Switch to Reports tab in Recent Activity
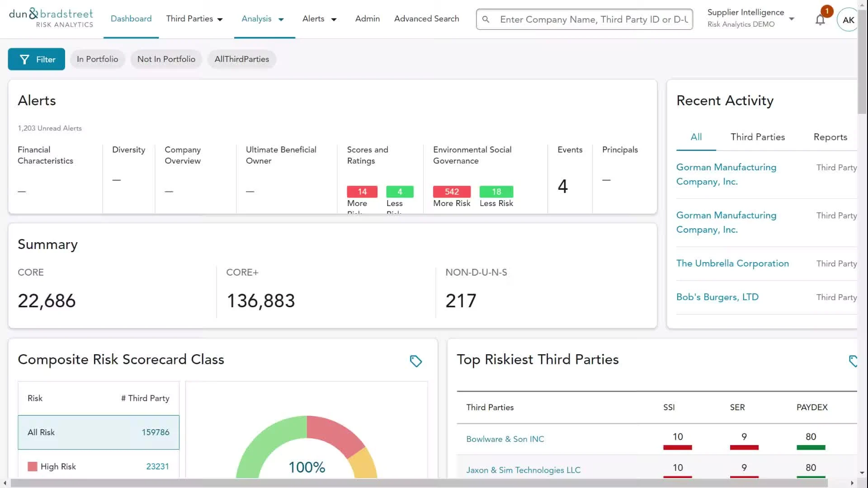This screenshot has width=868, height=488. (x=830, y=137)
